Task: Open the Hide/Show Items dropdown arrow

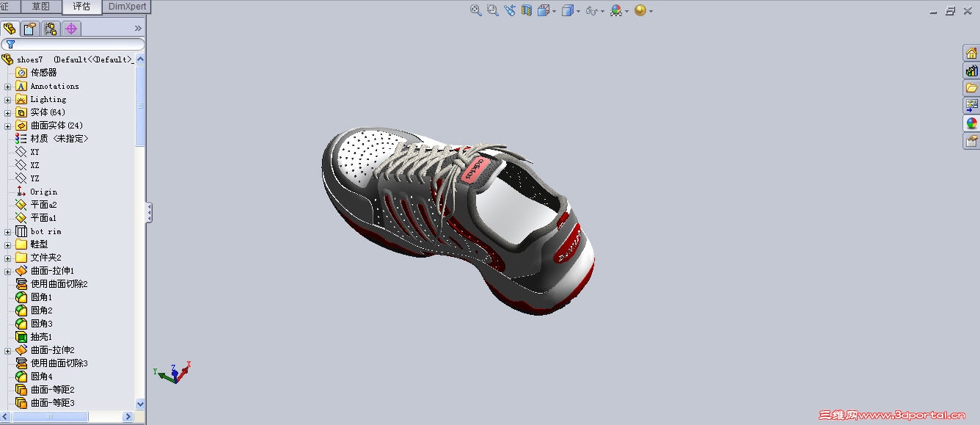Action: [x=602, y=11]
